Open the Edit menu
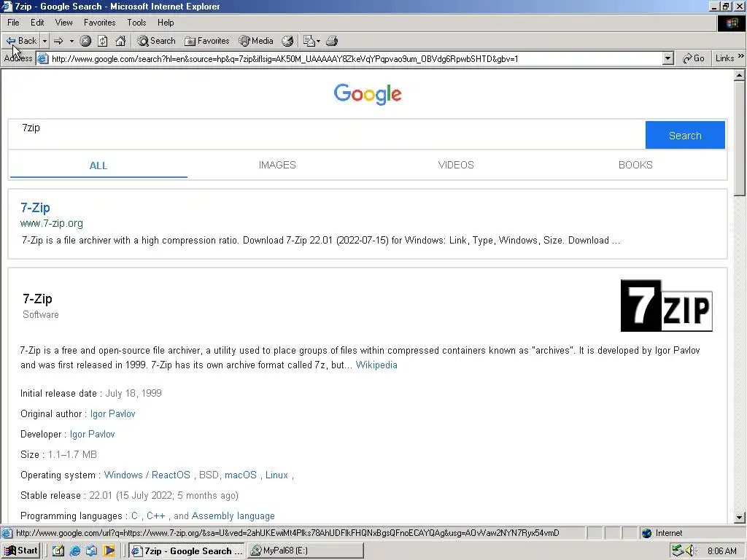747x560 pixels. click(37, 23)
